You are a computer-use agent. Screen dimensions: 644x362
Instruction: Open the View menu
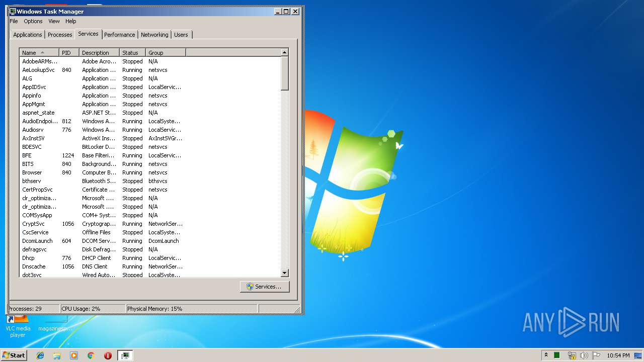point(54,21)
